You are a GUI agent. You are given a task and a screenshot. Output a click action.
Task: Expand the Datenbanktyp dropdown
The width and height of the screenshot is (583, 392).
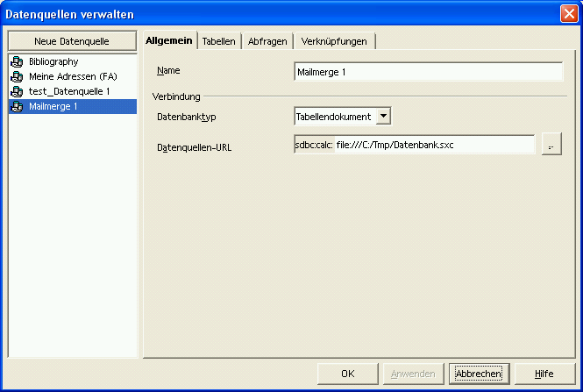pyautogui.click(x=383, y=116)
